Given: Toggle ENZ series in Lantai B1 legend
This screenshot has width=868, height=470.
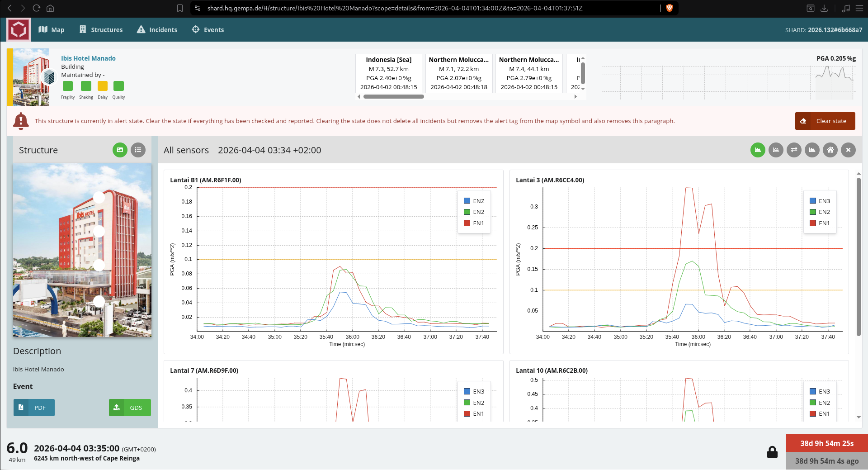Looking at the screenshot, I should [x=474, y=201].
